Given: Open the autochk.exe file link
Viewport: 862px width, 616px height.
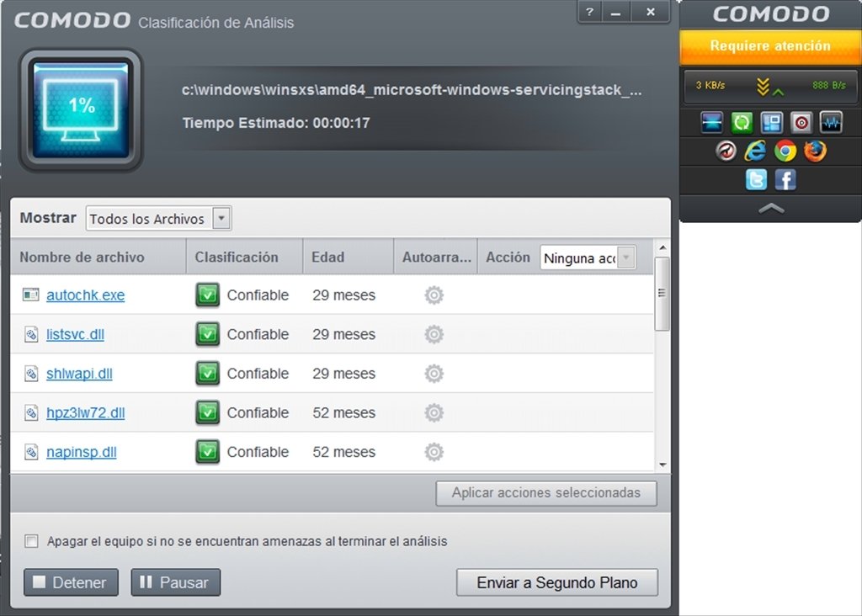Looking at the screenshot, I should [86, 295].
